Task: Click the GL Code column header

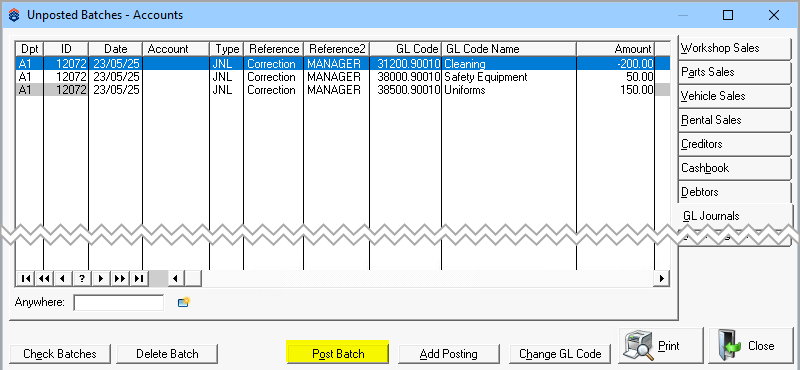Action: (x=406, y=49)
